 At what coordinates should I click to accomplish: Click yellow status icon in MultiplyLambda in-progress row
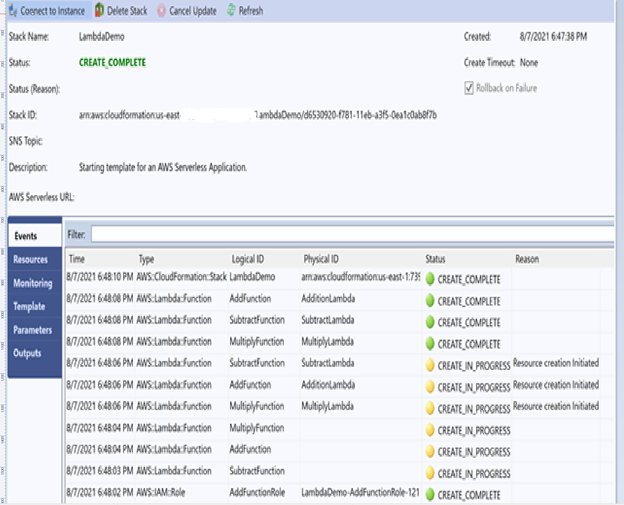(430, 408)
